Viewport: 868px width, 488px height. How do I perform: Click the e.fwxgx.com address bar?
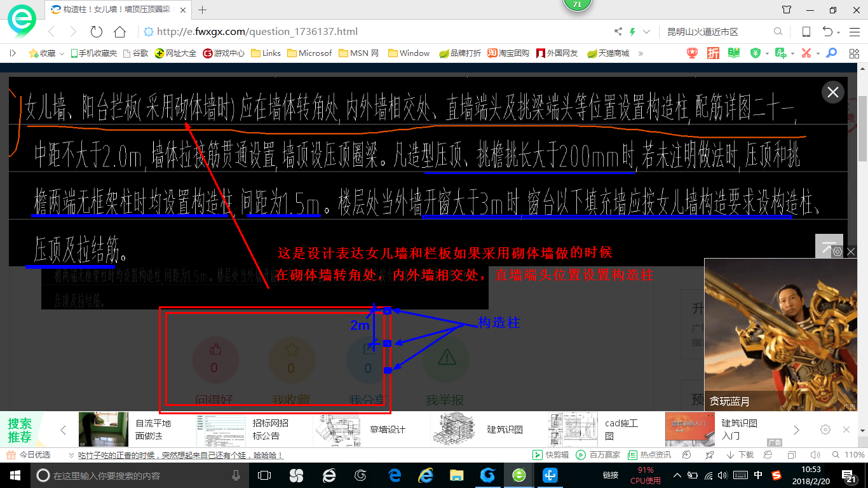point(375,32)
